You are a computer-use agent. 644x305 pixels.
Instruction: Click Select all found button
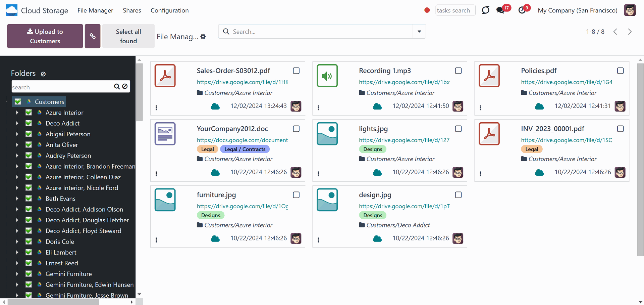pyautogui.click(x=128, y=36)
